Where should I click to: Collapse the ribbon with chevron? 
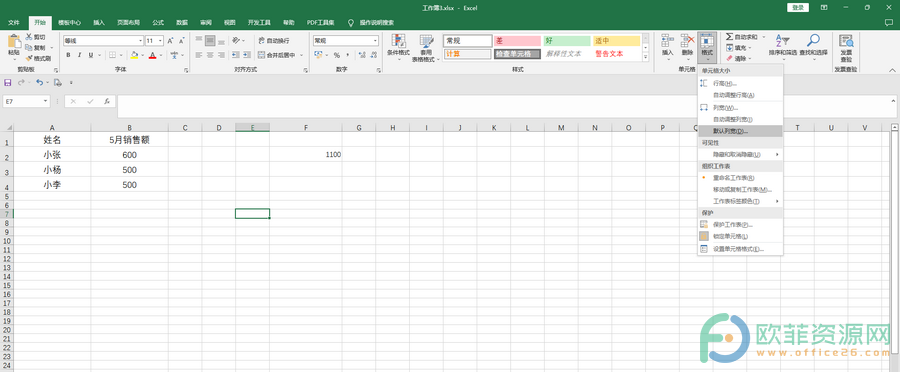892,69
